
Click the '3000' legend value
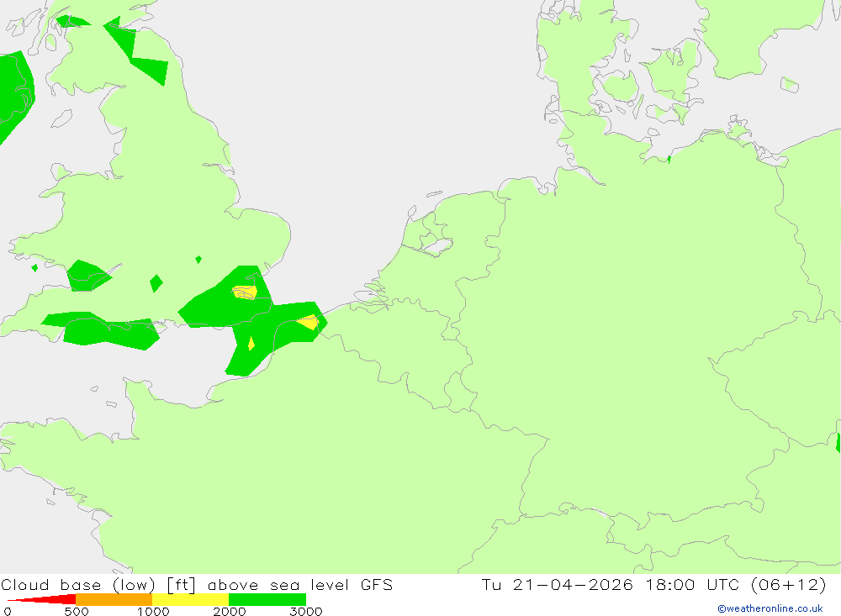click(x=306, y=611)
